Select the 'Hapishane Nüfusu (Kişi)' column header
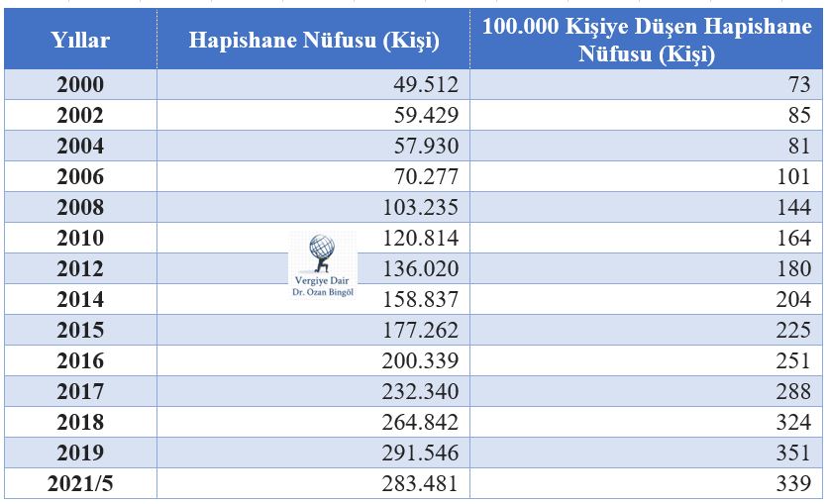This screenshot has height=504, width=827. (x=314, y=41)
